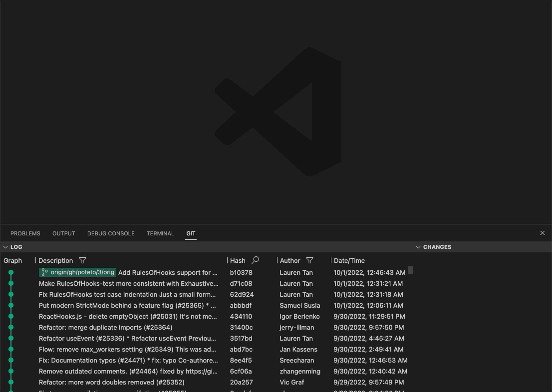Select the commit graph node for abd7bc

pyautogui.click(x=11, y=349)
